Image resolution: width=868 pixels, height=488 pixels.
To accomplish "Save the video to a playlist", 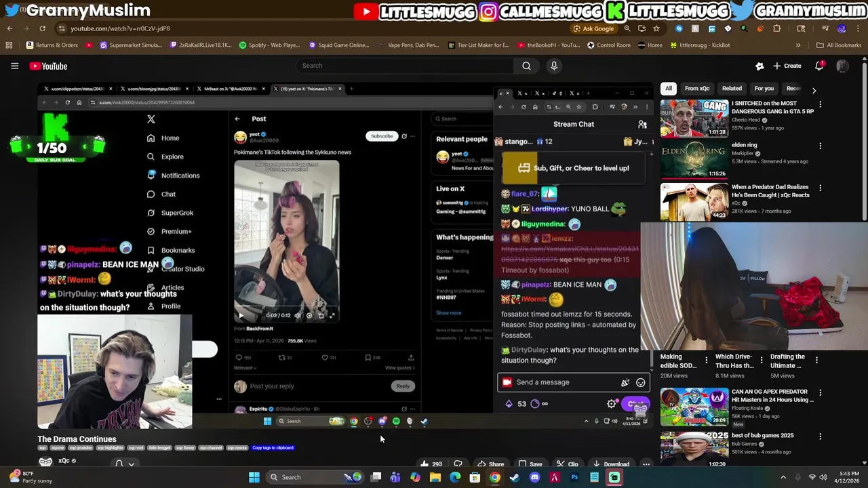I will point(530,464).
